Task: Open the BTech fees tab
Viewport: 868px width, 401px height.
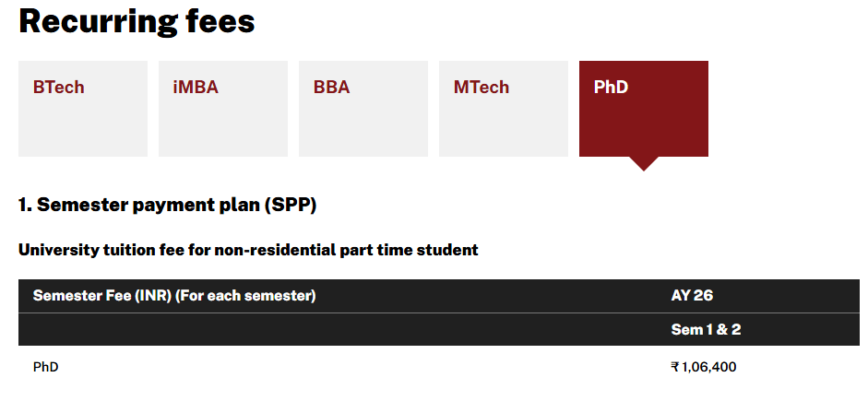Action: [82, 108]
